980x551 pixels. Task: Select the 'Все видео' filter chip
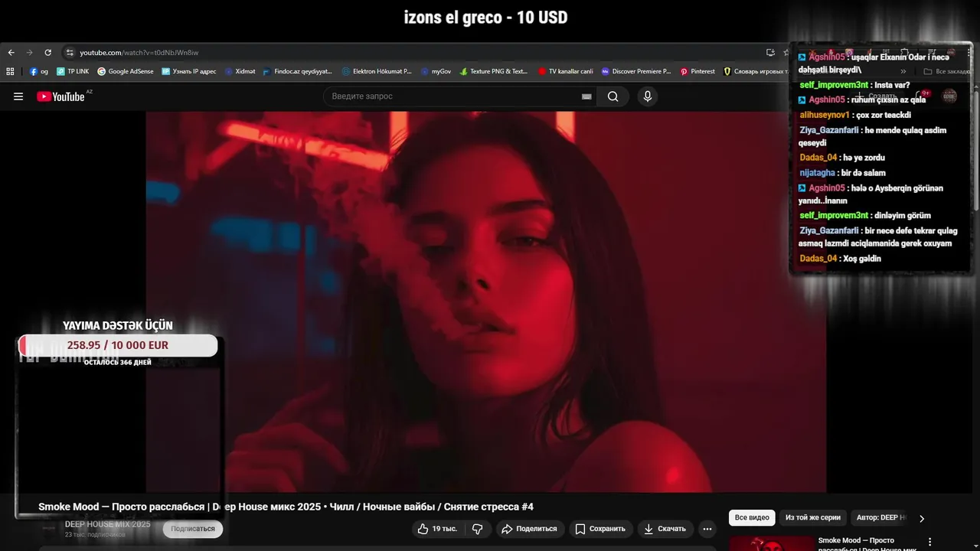(752, 518)
